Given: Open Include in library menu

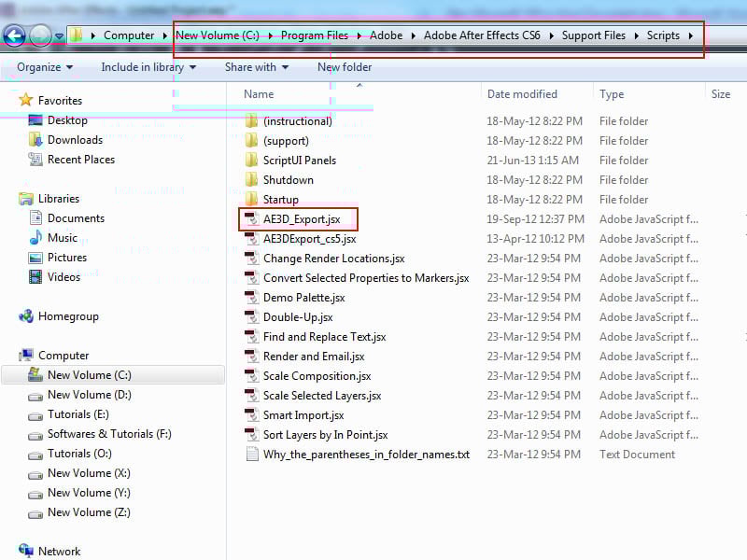Looking at the screenshot, I should [x=148, y=67].
